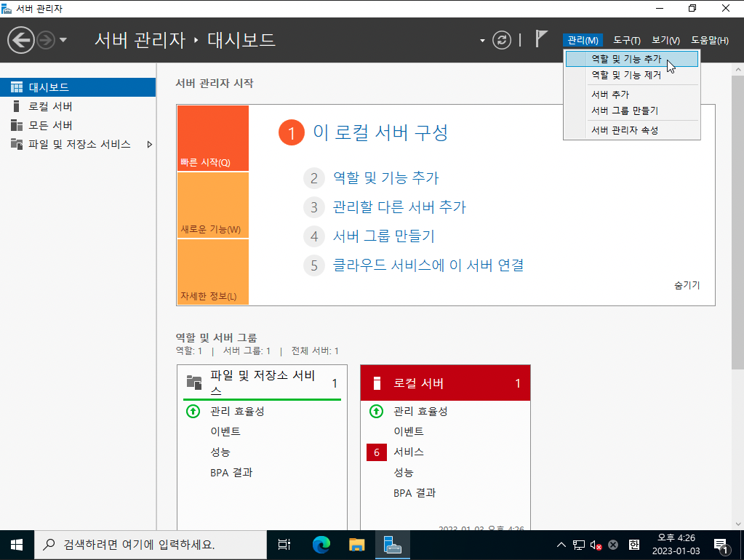Click the network tray icon
This screenshot has width=744, height=560.
point(579,545)
